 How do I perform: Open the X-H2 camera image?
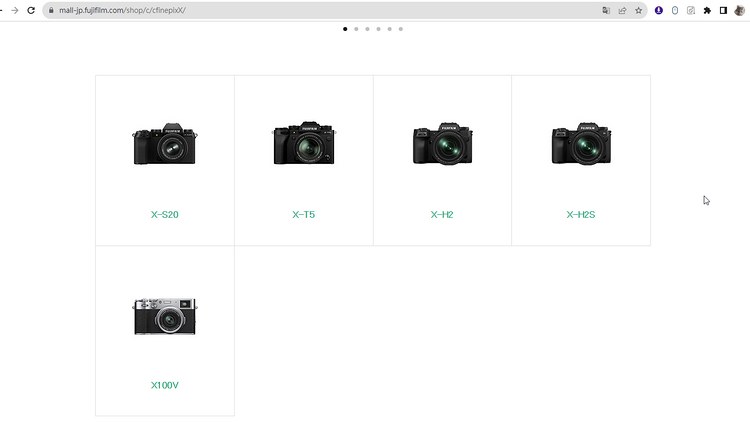442,144
